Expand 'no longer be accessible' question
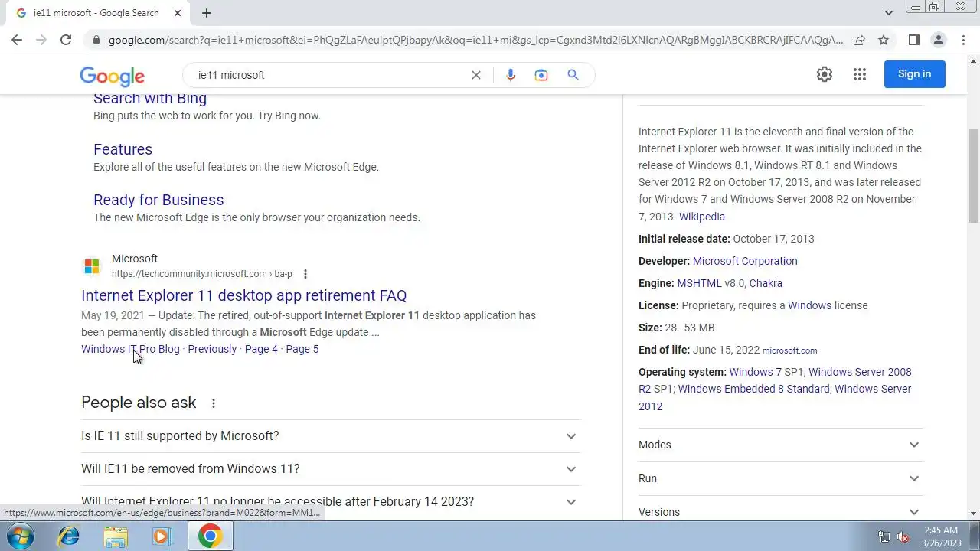Viewport: 980px width, 551px height. [331, 502]
